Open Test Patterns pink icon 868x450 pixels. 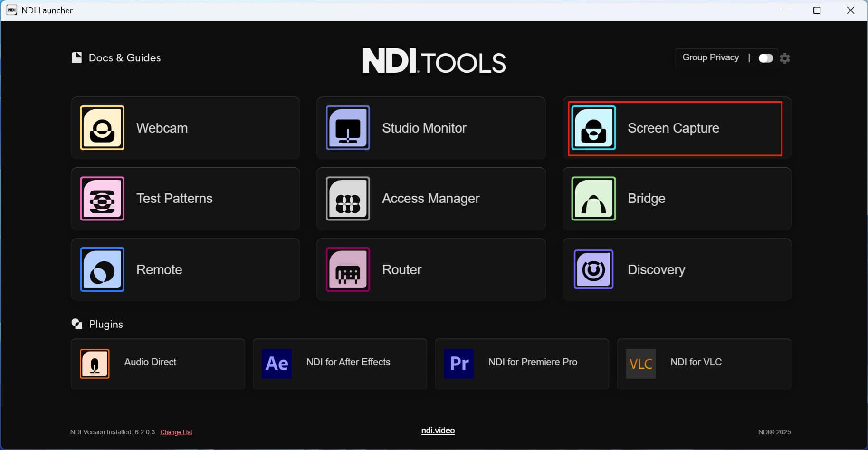pos(102,199)
